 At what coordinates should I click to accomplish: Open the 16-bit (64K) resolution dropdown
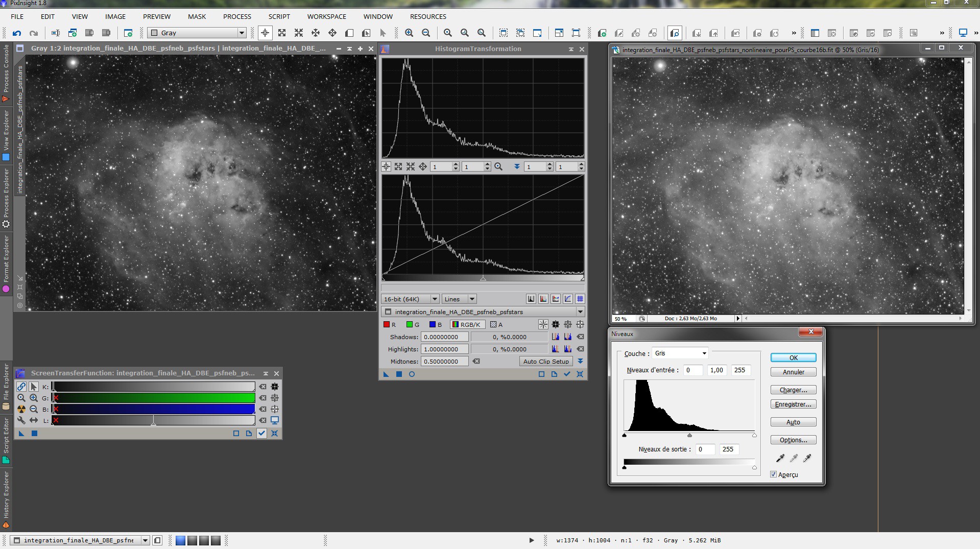tap(410, 299)
